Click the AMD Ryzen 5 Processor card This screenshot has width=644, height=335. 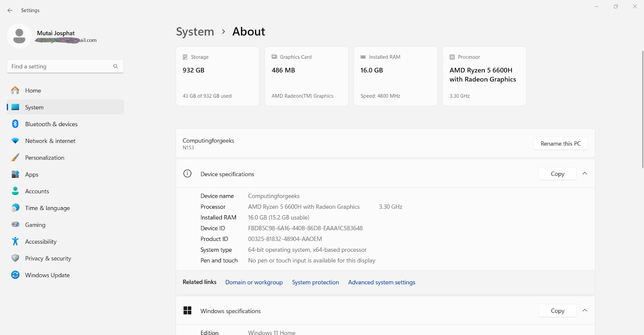[x=484, y=76]
